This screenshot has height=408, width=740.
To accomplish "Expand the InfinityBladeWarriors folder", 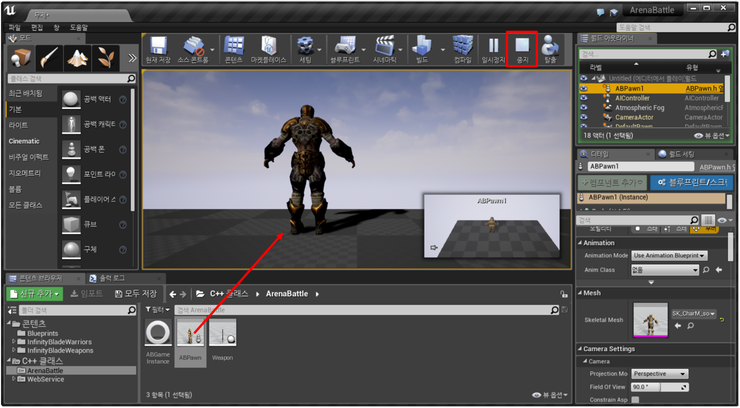I will click(x=14, y=342).
